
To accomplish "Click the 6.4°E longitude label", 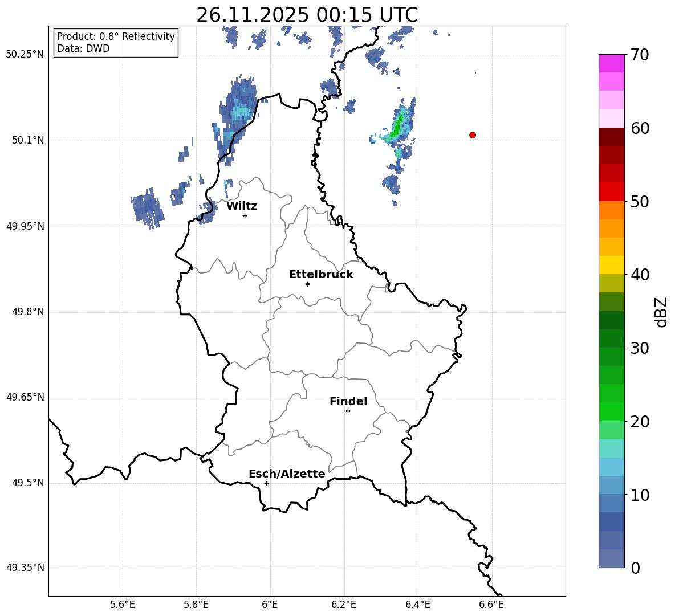I will (417, 605).
